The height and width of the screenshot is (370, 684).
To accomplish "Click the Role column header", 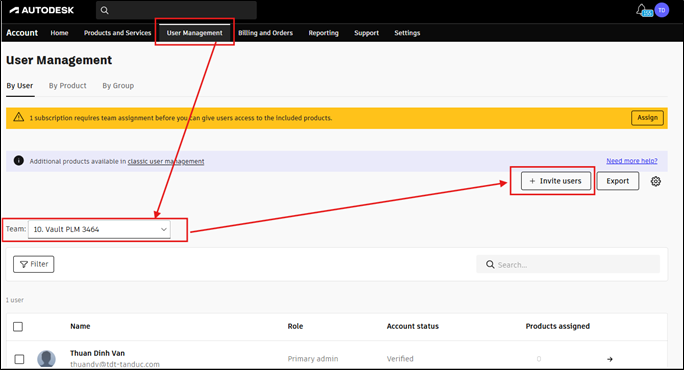I will (x=295, y=326).
